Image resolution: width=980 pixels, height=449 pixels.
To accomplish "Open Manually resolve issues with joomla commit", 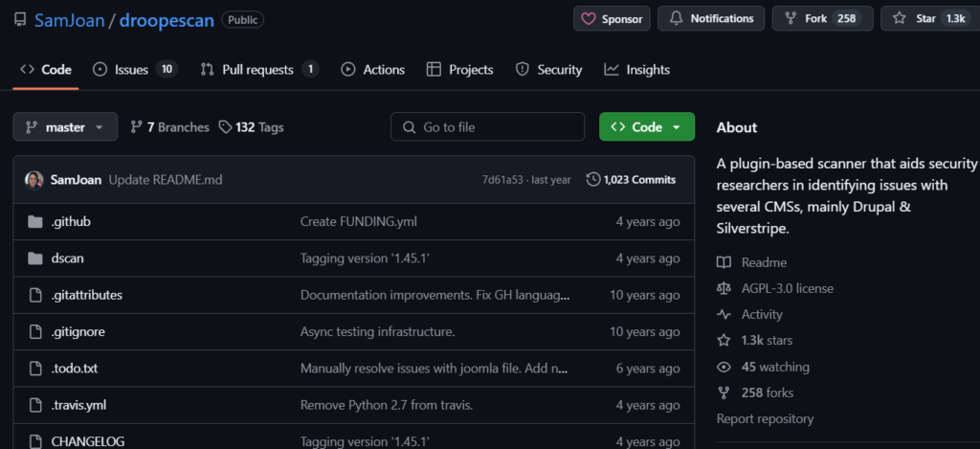I will pyautogui.click(x=434, y=369).
